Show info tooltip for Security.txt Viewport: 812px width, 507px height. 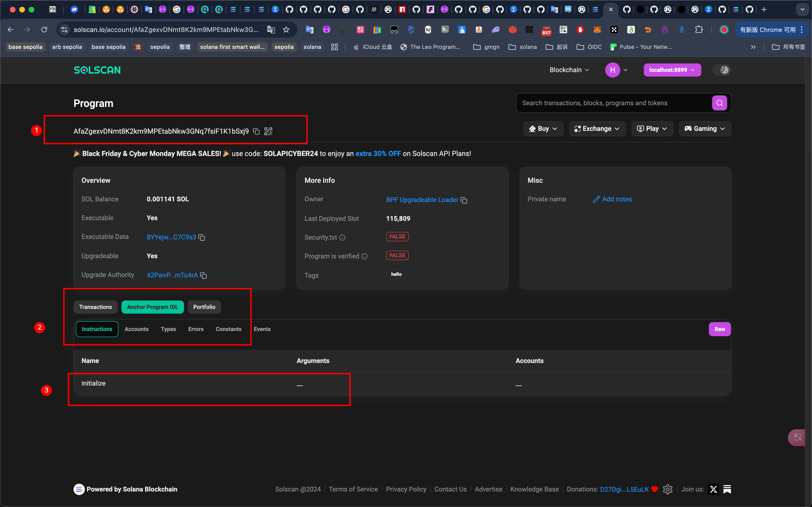342,237
